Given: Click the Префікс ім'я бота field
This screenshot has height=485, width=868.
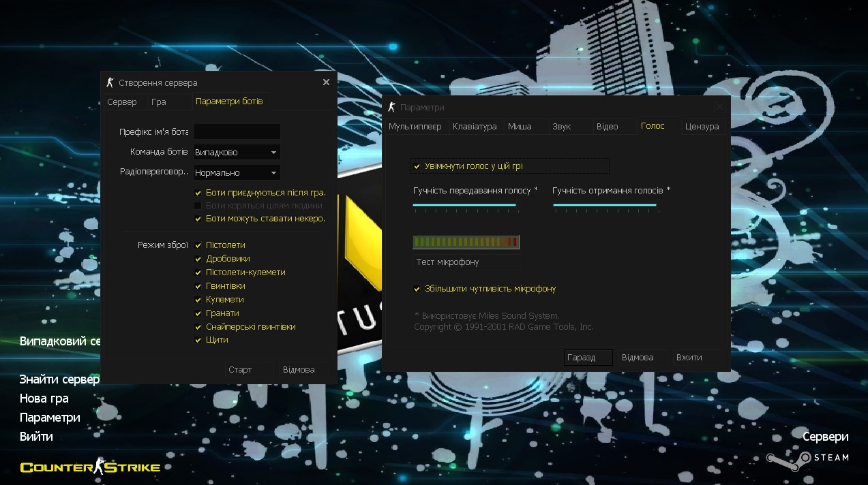Looking at the screenshot, I should click(237, 132).
